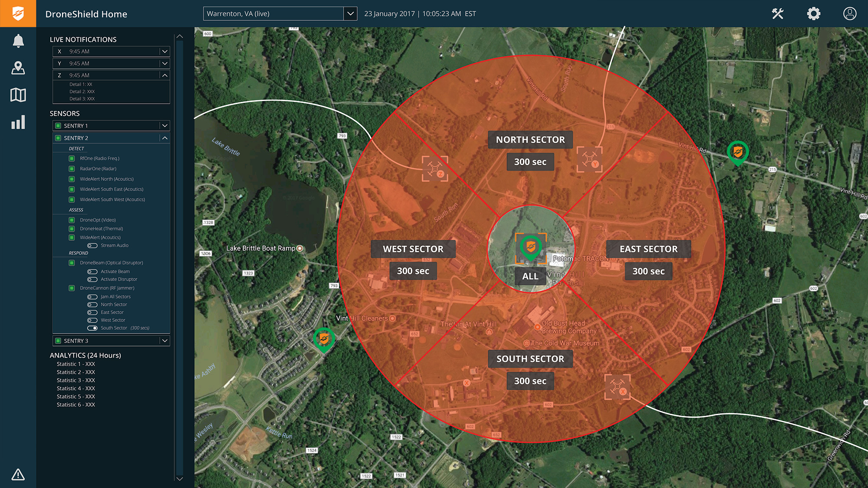
Task: Enable the Jam All Sectors toggle
Action: coord(92,297)
